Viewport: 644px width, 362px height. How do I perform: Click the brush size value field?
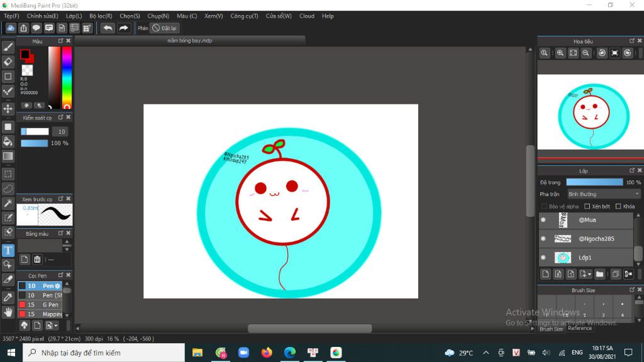click(61, 132)
